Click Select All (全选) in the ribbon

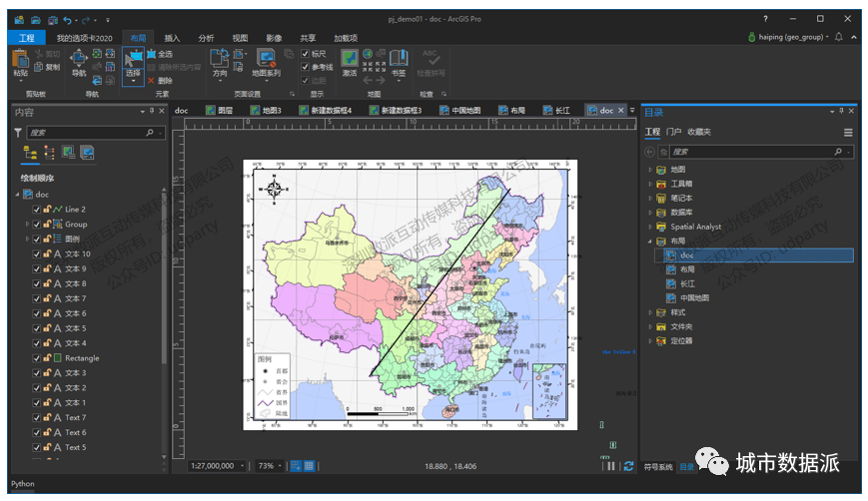(x=160, y=54)
